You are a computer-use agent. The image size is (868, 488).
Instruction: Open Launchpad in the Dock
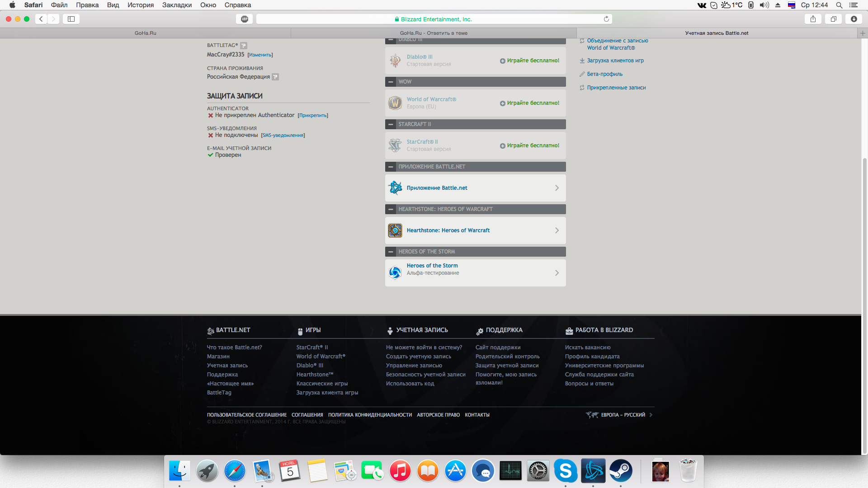coord(207,471)
